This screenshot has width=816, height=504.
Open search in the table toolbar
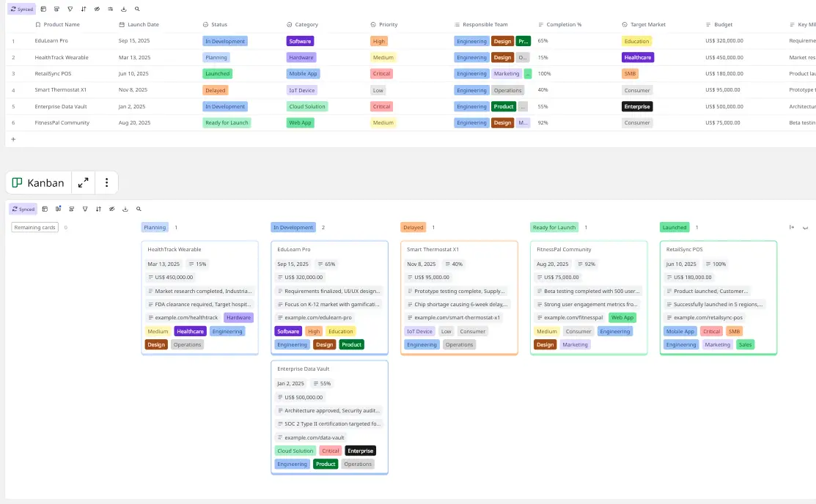136,8
